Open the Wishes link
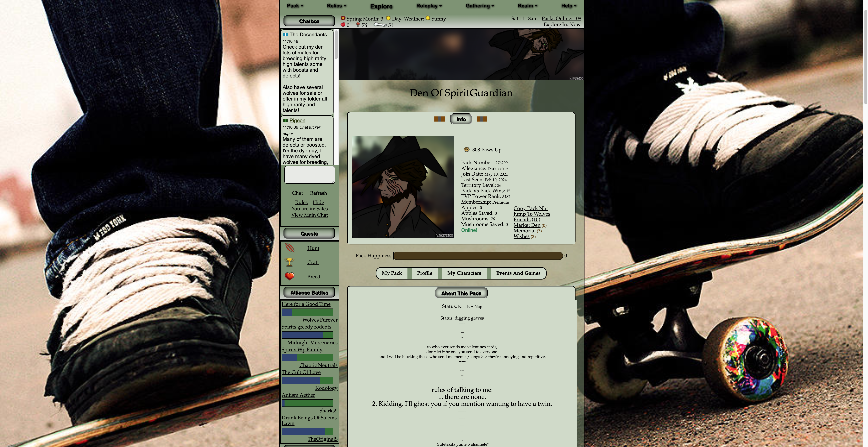 [521, 236]
